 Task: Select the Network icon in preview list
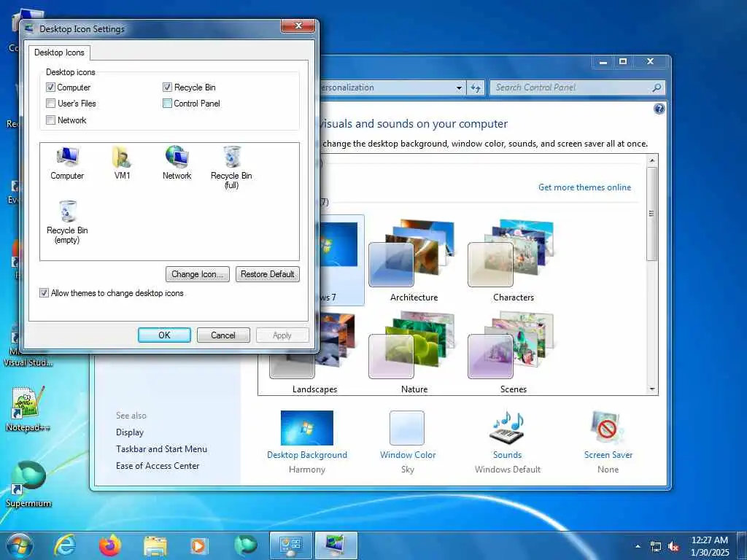(x=177, y=163)
